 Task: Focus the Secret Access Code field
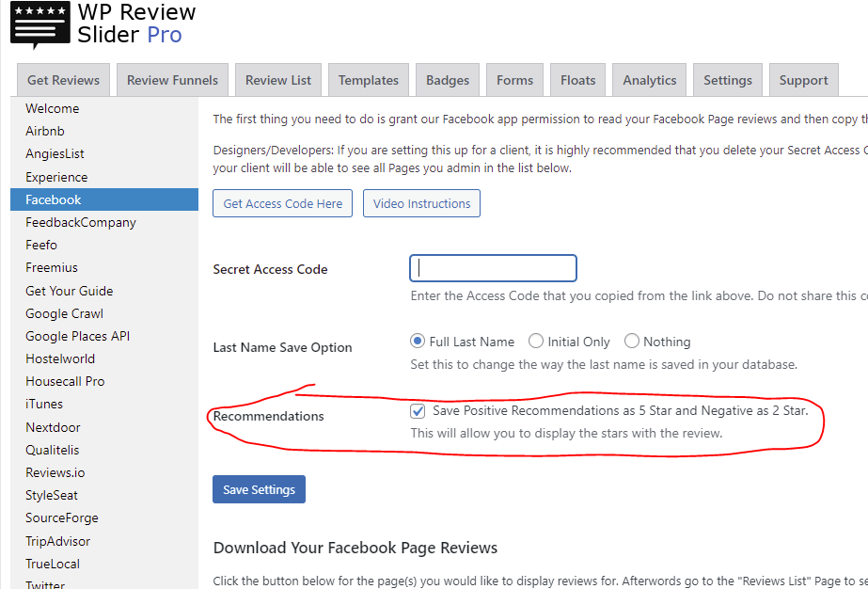pyautogui.click(x=493, y=268)
